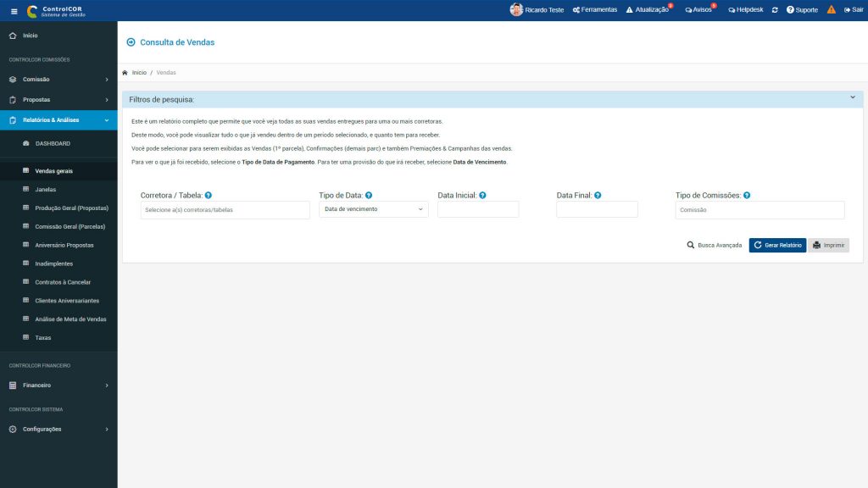Open the Avisos notifications

coord(698,10)
